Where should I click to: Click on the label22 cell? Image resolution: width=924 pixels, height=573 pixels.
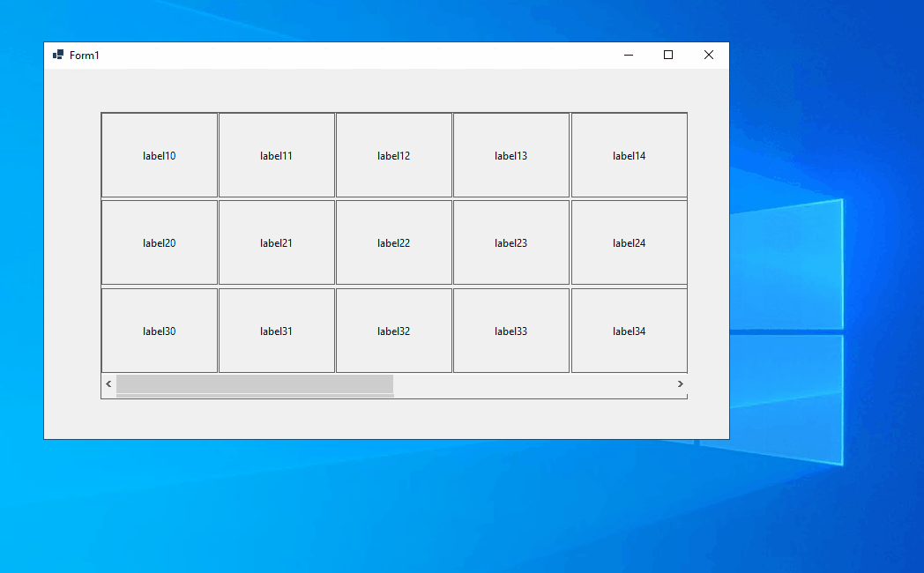[x=393, y=242]
